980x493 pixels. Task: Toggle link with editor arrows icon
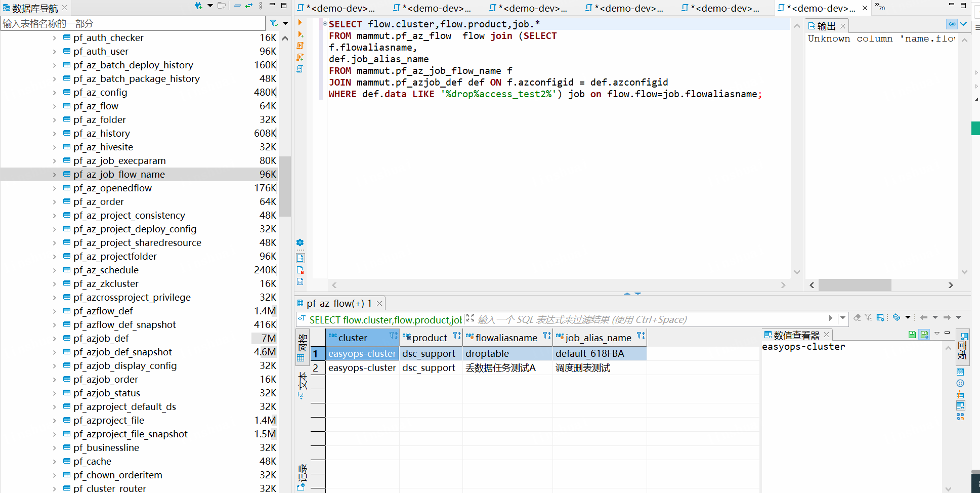tap(249, 6)
